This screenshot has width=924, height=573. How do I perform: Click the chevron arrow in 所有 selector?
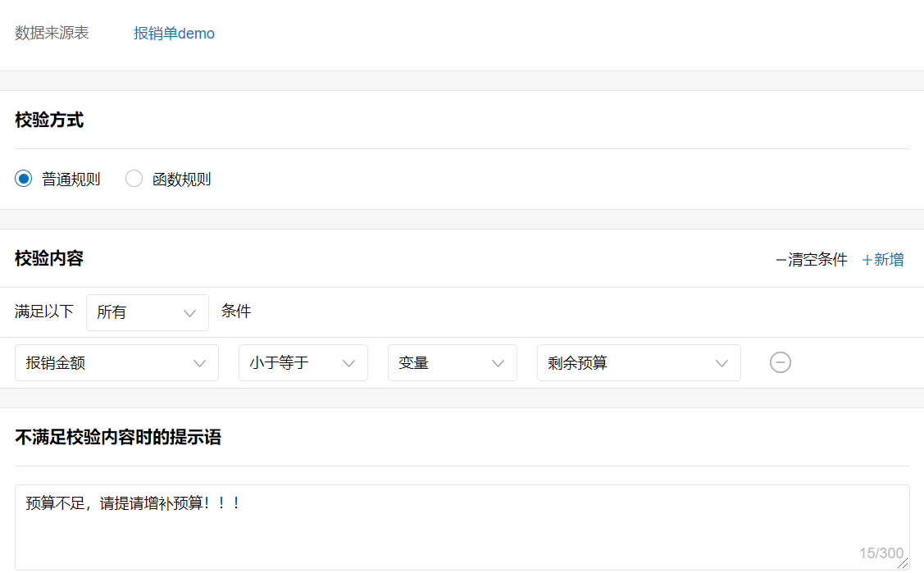click(x=190, y=313)
